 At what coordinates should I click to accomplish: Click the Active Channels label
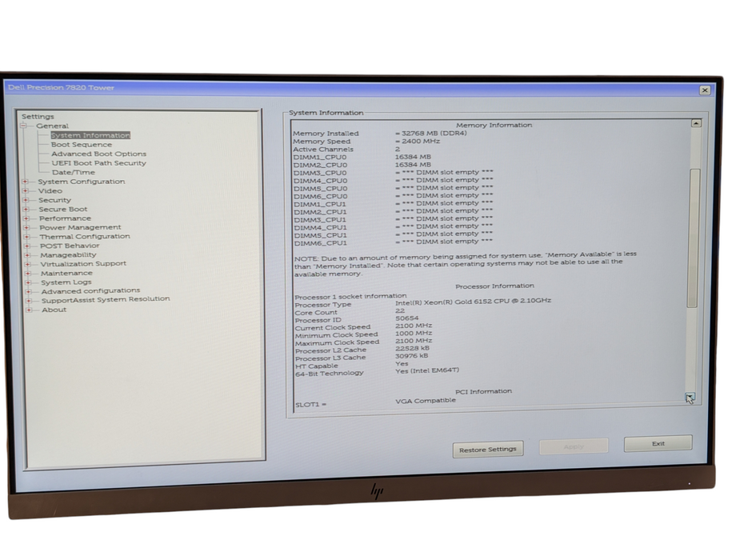point(323,150)
